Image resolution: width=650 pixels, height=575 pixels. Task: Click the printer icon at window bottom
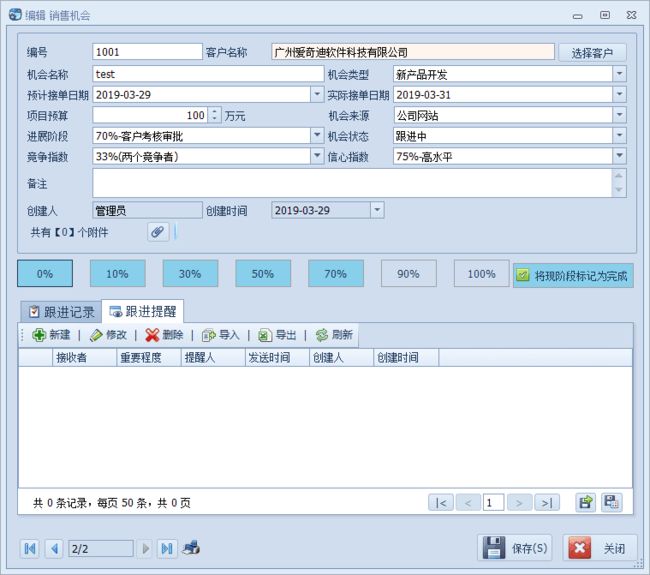point(191,548)
